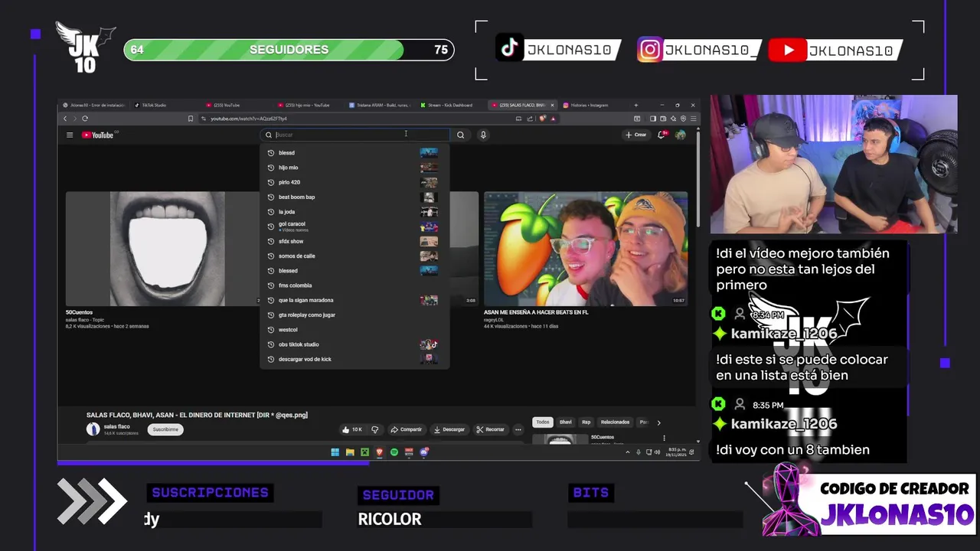Select search suggestion 'descargar vod de kick'
Viewport: 980px width, 551px height.
coord(354,359)
